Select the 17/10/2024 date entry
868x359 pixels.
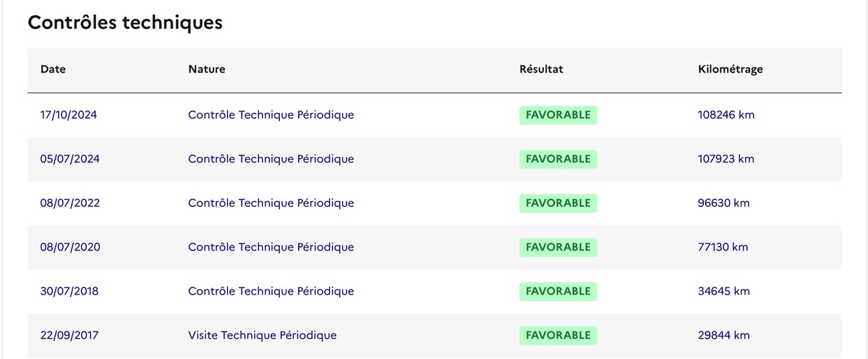[68, 114]
